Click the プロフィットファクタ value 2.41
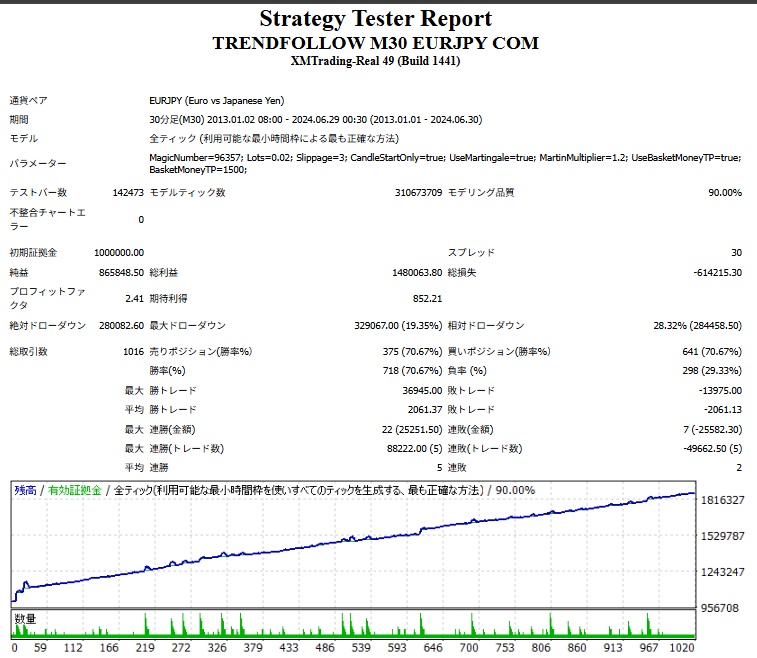This screenshot has height=658, width=757. [134, 298]
